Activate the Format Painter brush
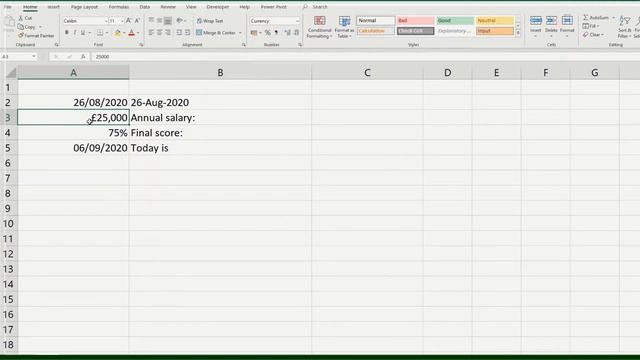This screenshot has height=360, width=640. pyautogui.click(x=21, y=36)
